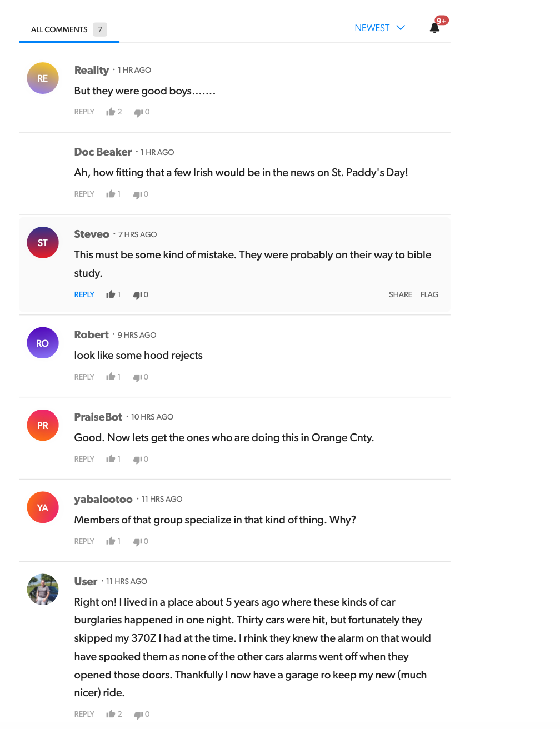Select the ALL COMMENTS tab
Image resolution: width=560 pixels, height=729 pixels.
[x=59, y=29]
